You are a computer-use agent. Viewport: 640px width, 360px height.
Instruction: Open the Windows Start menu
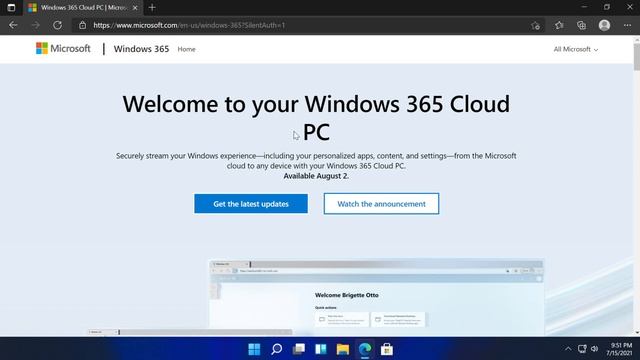coord(254,349)
